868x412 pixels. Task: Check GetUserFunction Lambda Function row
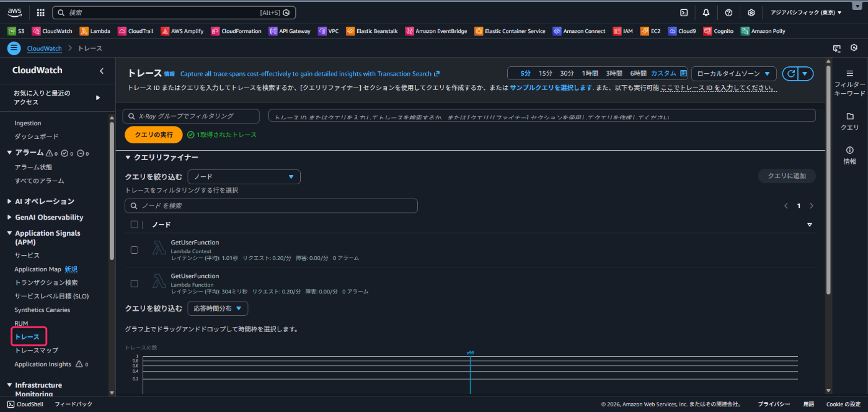pos(134,284)
